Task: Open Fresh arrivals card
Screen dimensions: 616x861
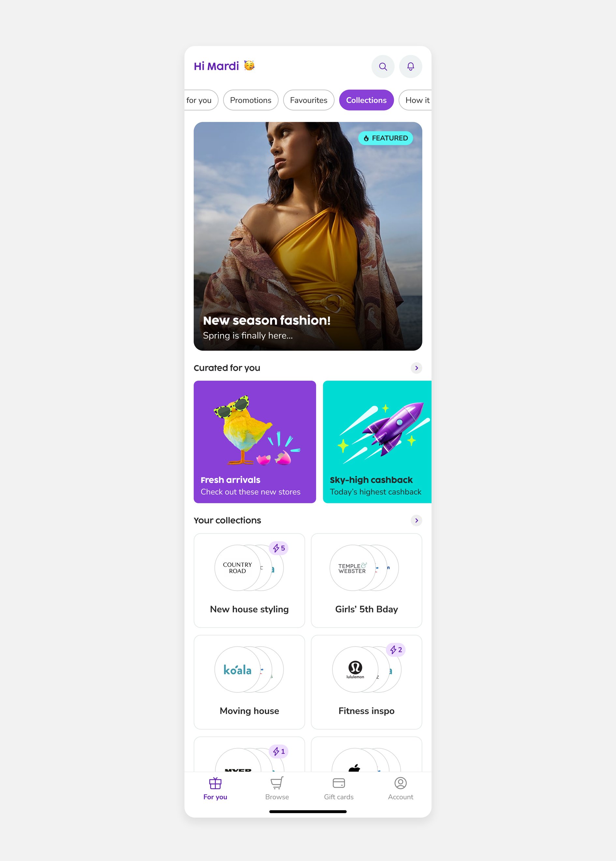Action: tap(255, 442)
